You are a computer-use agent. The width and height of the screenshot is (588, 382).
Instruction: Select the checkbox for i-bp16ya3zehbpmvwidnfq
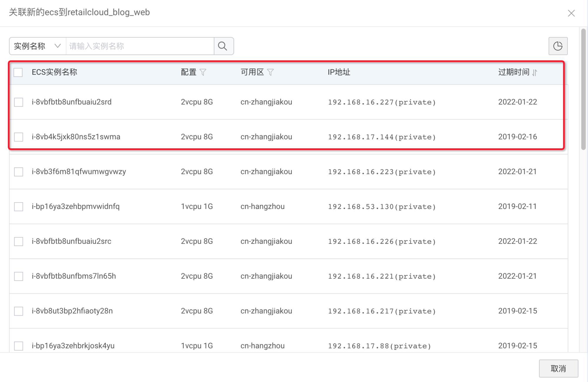pyautogui.click(x=19, y=206)
